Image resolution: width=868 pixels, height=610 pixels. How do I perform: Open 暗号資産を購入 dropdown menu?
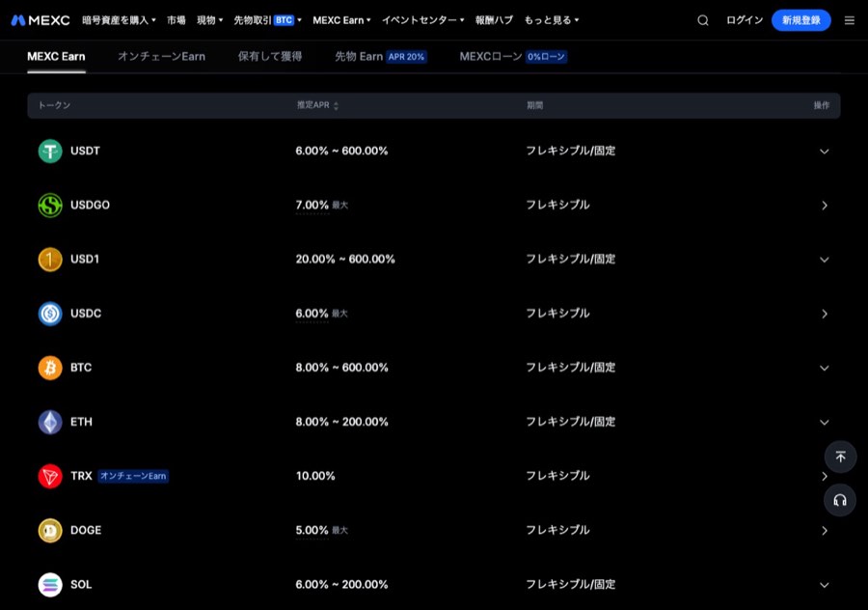pyautogui.click(x=119, y=20)
